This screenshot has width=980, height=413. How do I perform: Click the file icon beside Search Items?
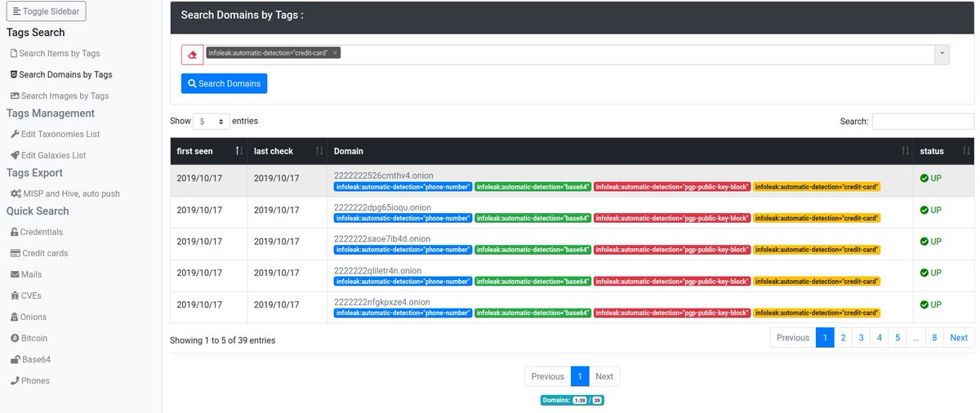(x=14, y=53)
